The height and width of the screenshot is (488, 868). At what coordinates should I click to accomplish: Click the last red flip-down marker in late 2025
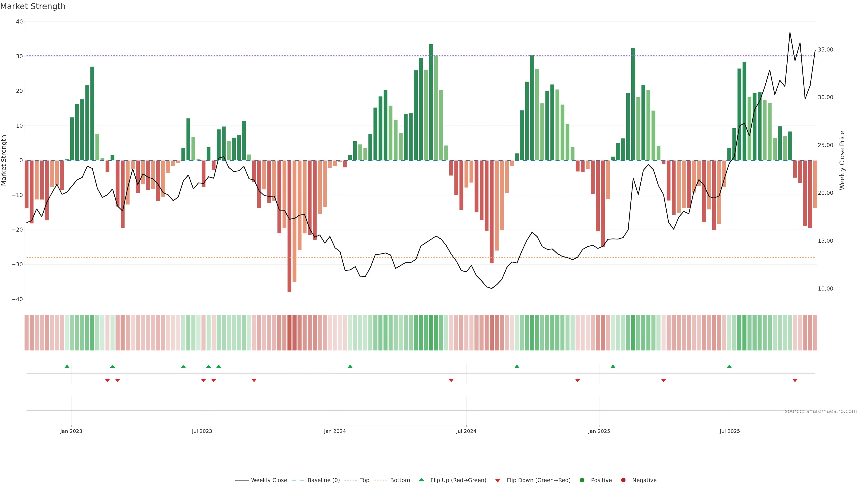(795, 380)
